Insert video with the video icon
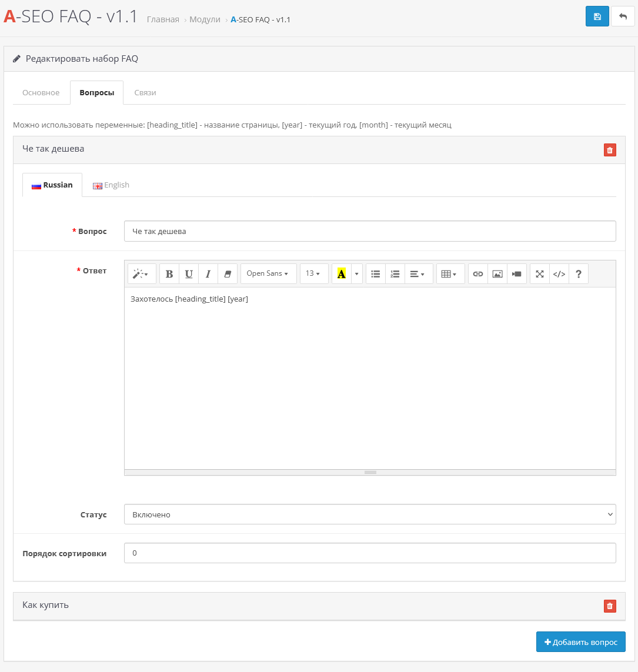This screenshot has width=638, height=672. coord(516,274)
